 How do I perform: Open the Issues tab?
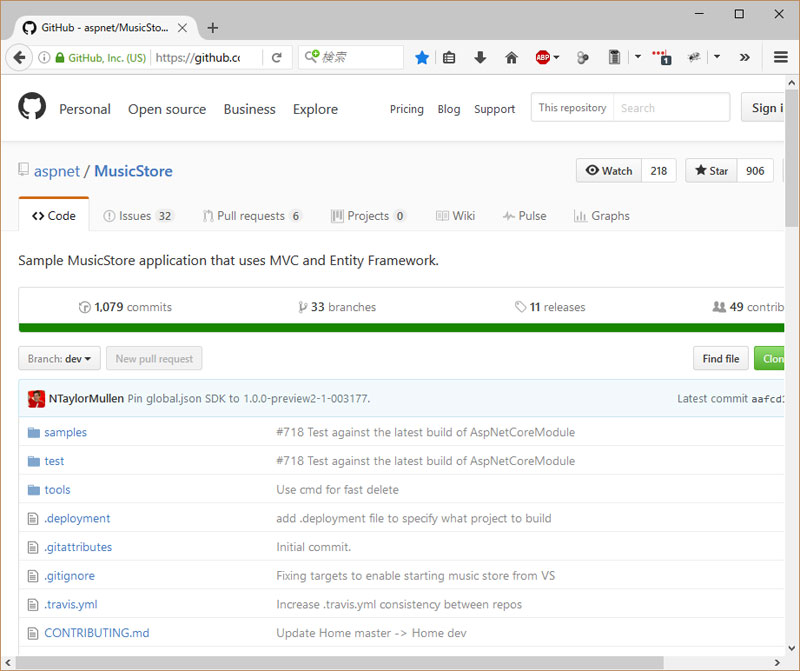pyautogui.click(x=138, y=216)
